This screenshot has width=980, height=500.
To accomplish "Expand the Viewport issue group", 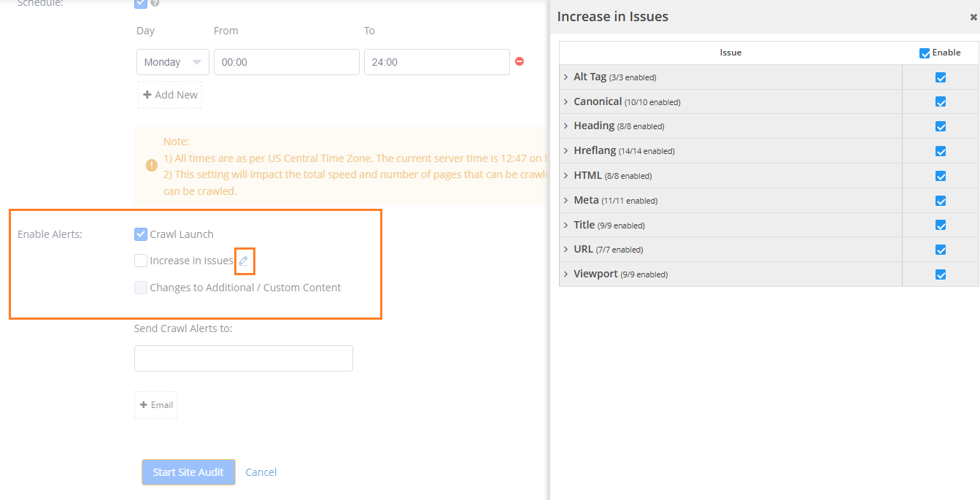I will pyautogui.click(x=566, y=274).
